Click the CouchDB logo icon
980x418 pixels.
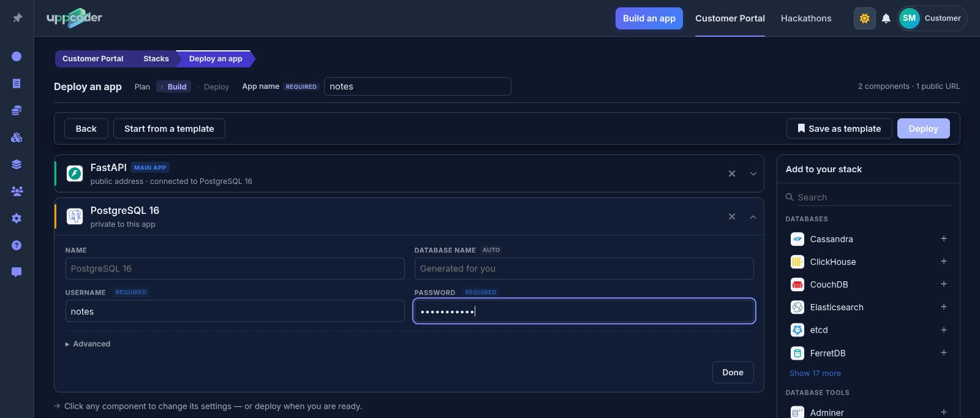click(797, 284)
